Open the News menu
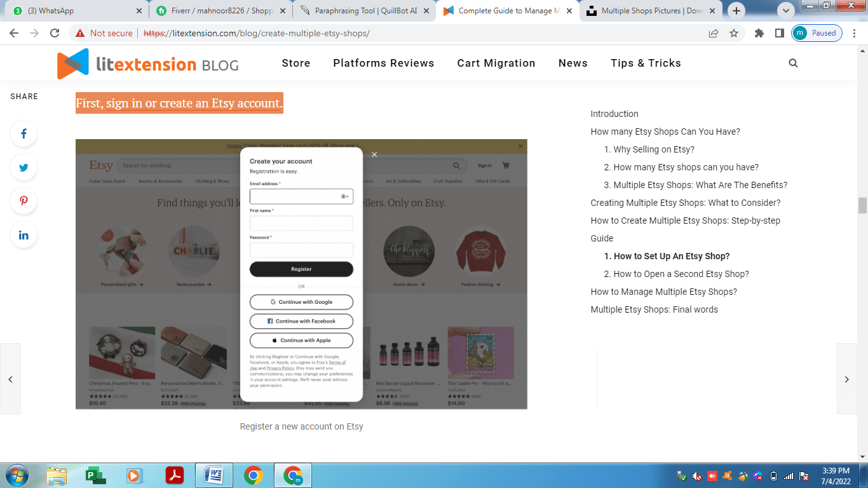 pos(573,63)
